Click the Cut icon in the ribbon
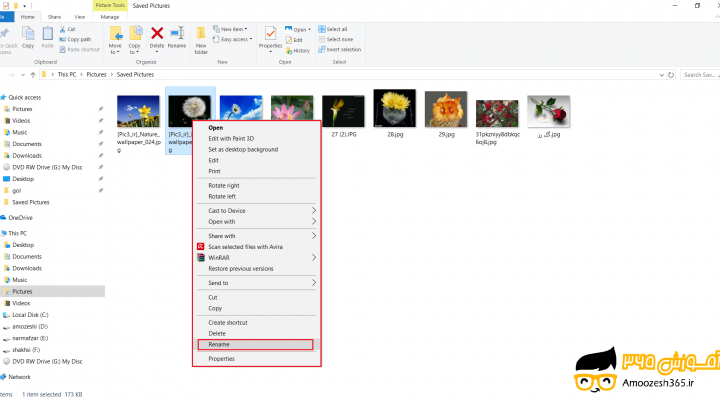This screenshot has height=400, width=720. (x=63, y=29)
